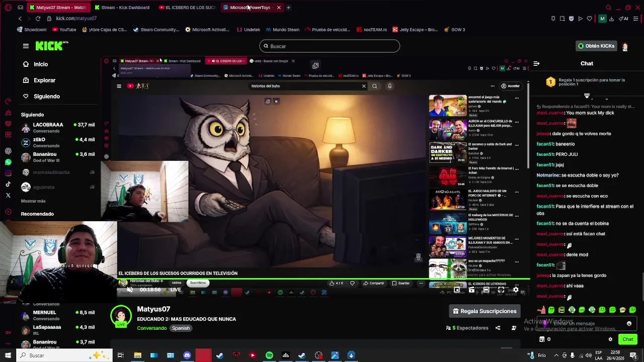Open WhatsApp in Opera sidebar

pyautogui.click(x=8, y=162)
